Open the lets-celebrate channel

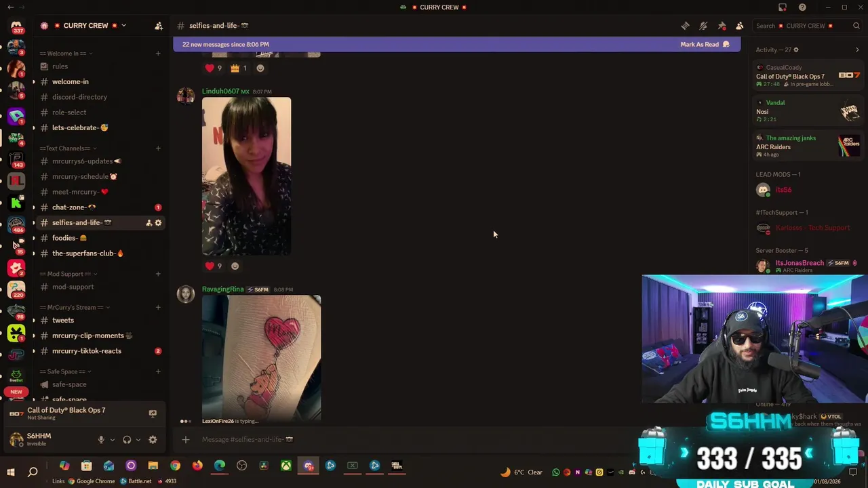tap(101, 128)
